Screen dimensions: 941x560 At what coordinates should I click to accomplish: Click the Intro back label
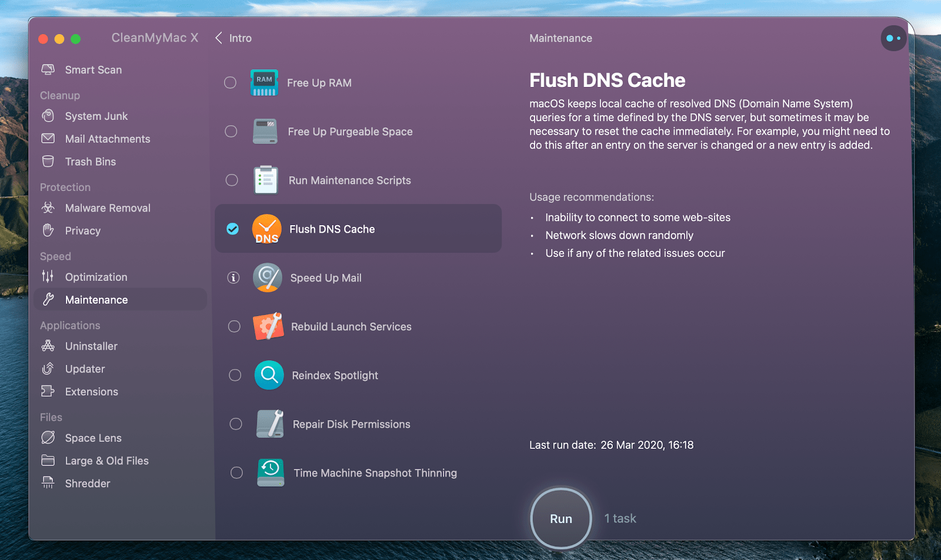[x=241, y=38]
